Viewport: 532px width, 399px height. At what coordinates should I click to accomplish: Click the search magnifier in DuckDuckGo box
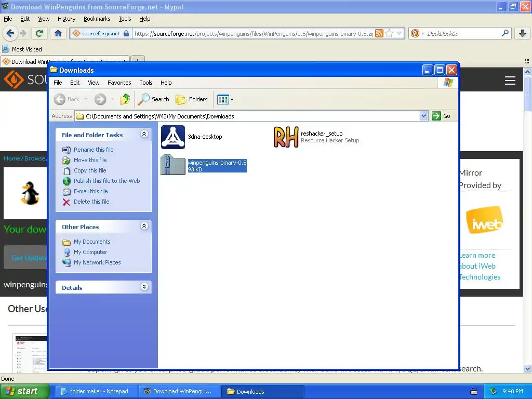point(505,33)
